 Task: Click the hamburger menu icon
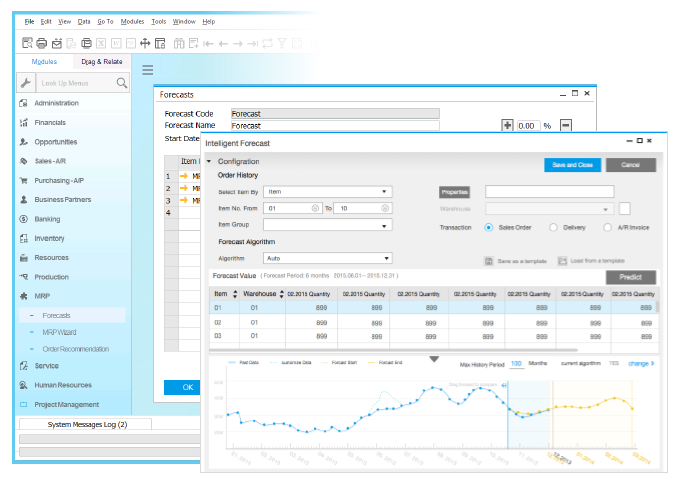[148, 70]
